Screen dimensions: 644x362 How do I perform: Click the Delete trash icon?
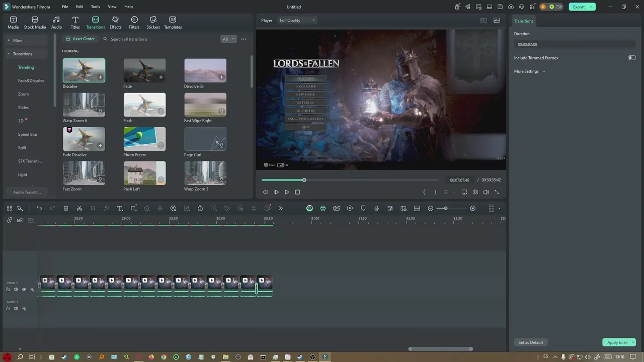tap(66, 208)
